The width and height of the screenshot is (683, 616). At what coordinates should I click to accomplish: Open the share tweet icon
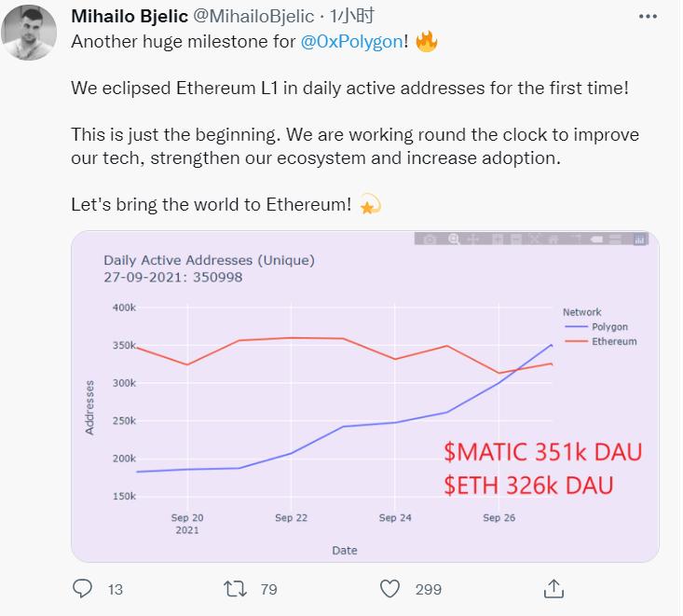click(553, 589)
